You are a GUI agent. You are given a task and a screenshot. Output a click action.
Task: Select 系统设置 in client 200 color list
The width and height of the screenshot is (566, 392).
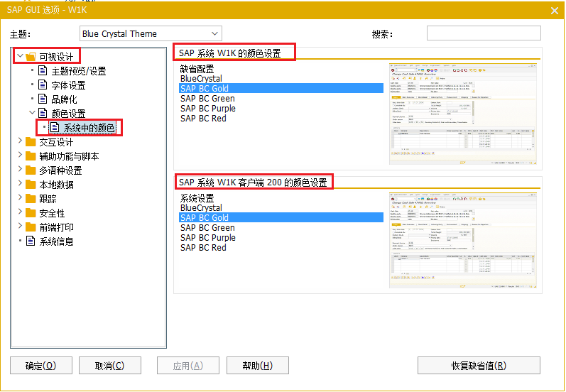[x=281, y=198]
